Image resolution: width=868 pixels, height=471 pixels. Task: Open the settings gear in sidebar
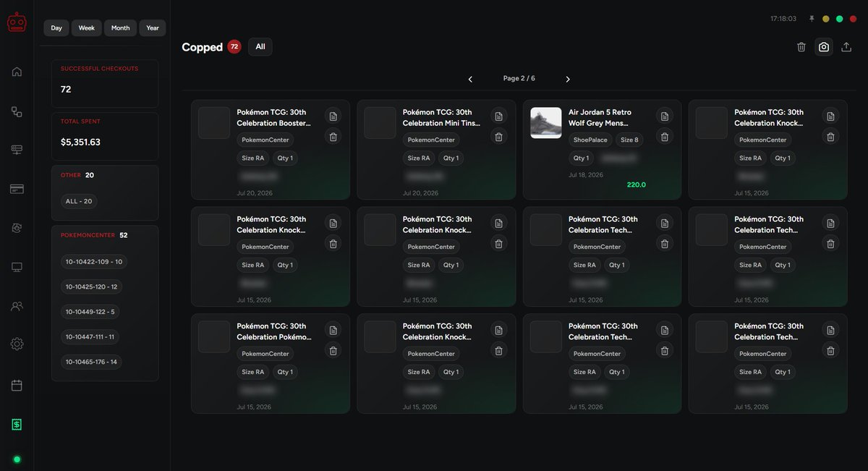(x=17, y=344)
